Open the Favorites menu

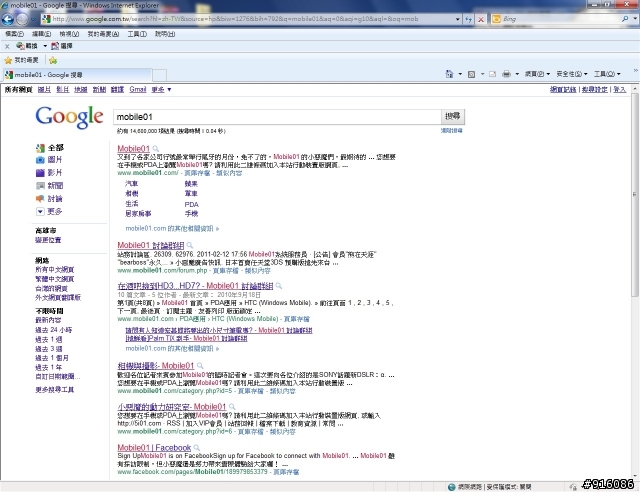(103, 34)
